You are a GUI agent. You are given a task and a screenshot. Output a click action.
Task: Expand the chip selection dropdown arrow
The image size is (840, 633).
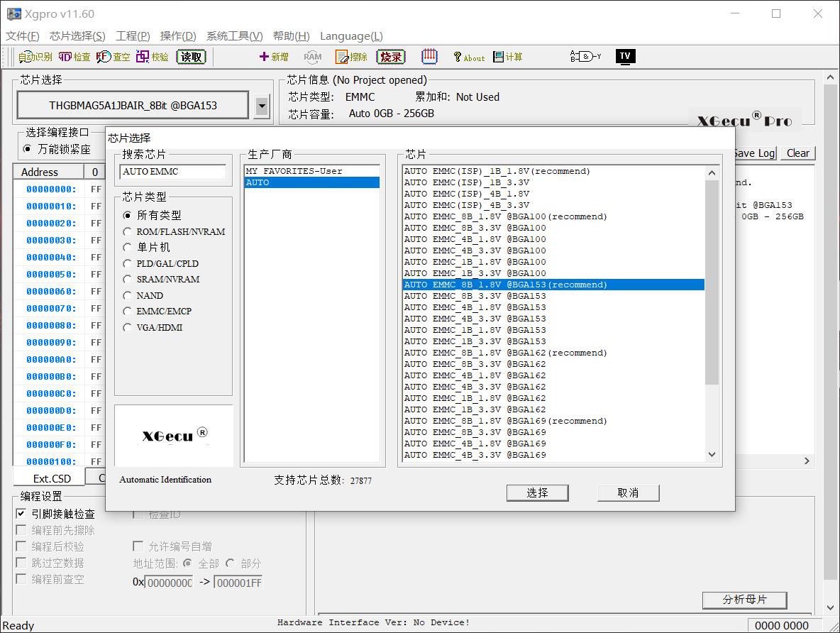pos(262,106)
